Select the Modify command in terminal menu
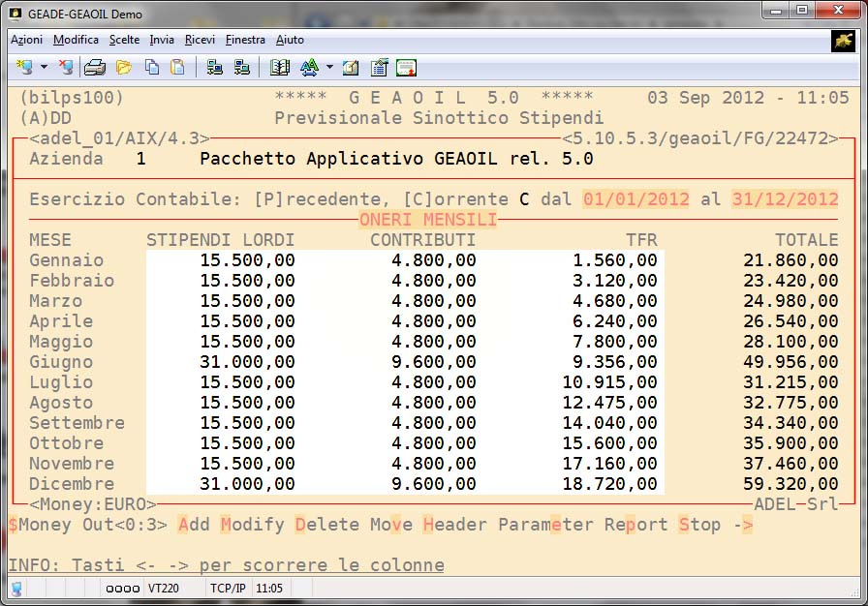The image size is (868, 606). (x=252, y=525)
